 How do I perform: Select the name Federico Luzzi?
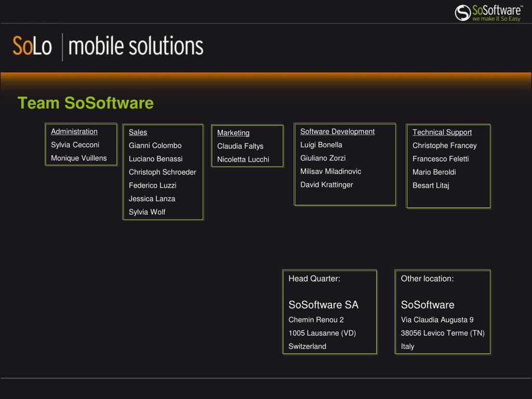(x=153, y=185)
